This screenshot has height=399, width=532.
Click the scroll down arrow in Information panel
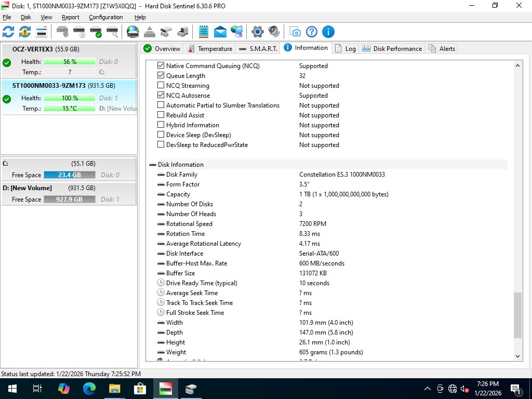tap(517, 356)
